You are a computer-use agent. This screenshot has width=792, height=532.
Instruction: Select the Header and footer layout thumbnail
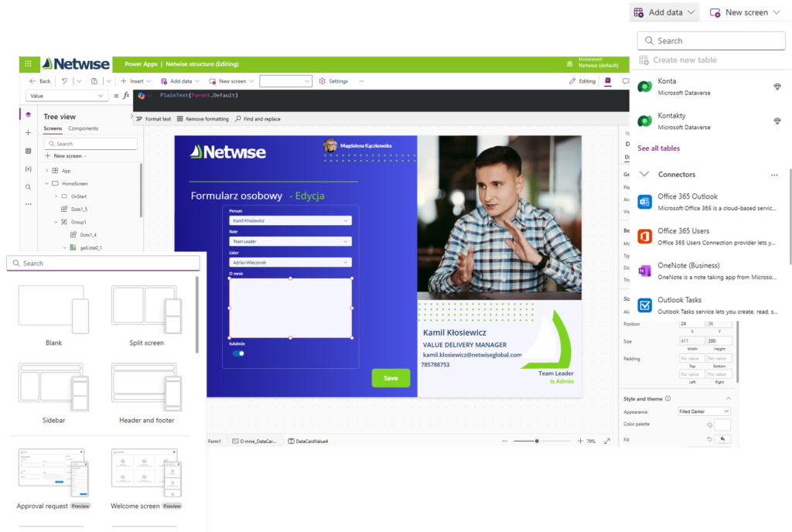coord(146,387)
